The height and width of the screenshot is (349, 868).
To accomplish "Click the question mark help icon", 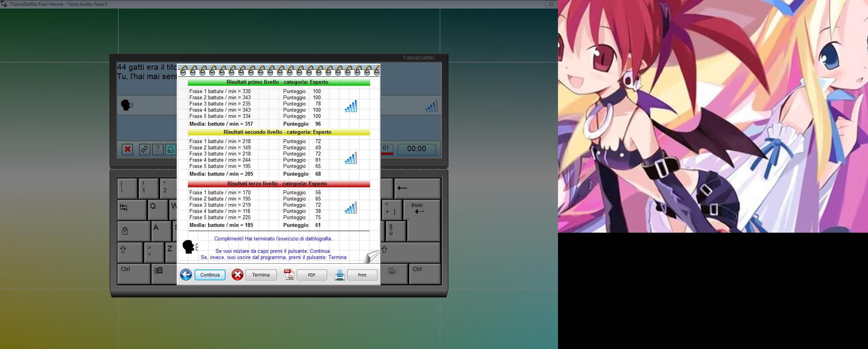I will click(x=158, y=149).
